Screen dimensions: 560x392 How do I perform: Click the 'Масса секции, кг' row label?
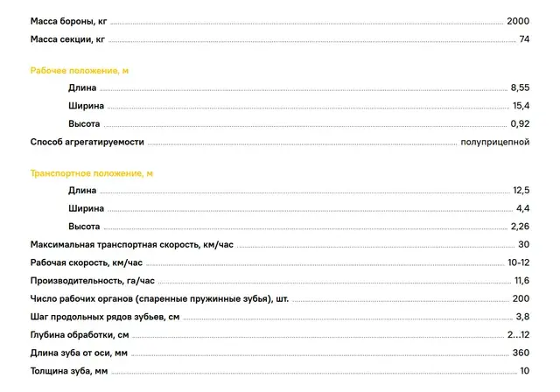[x=67, y=39]
